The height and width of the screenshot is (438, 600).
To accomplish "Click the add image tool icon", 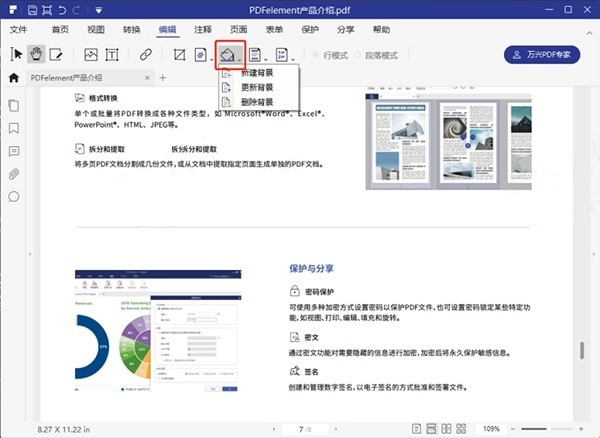I will (91, 54).
